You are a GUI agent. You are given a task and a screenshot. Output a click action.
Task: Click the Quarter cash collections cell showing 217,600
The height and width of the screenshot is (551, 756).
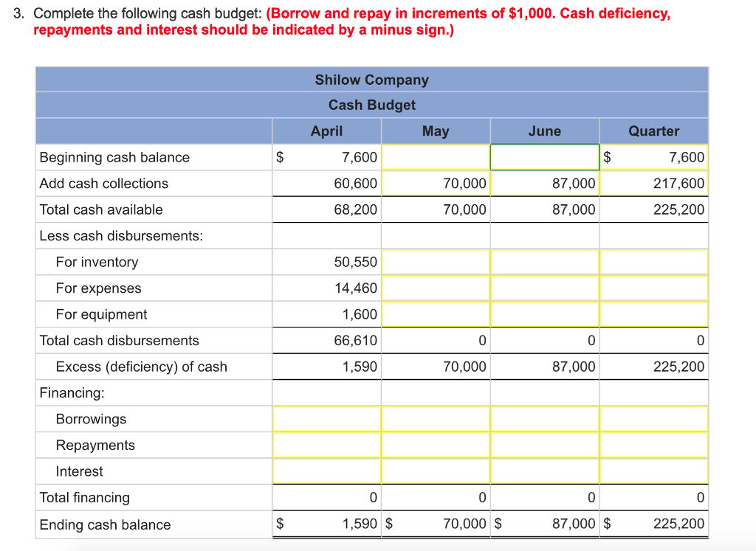pos(653,183)
